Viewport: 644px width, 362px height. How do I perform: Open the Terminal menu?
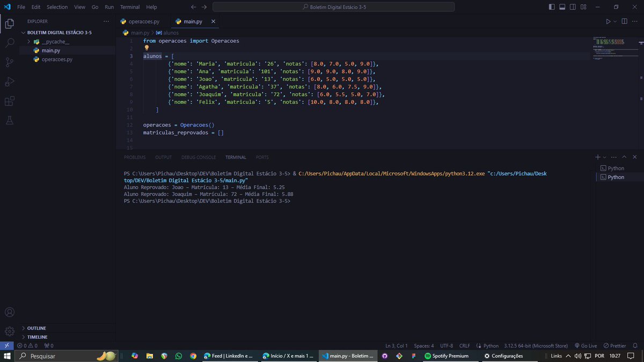(129, 7)
